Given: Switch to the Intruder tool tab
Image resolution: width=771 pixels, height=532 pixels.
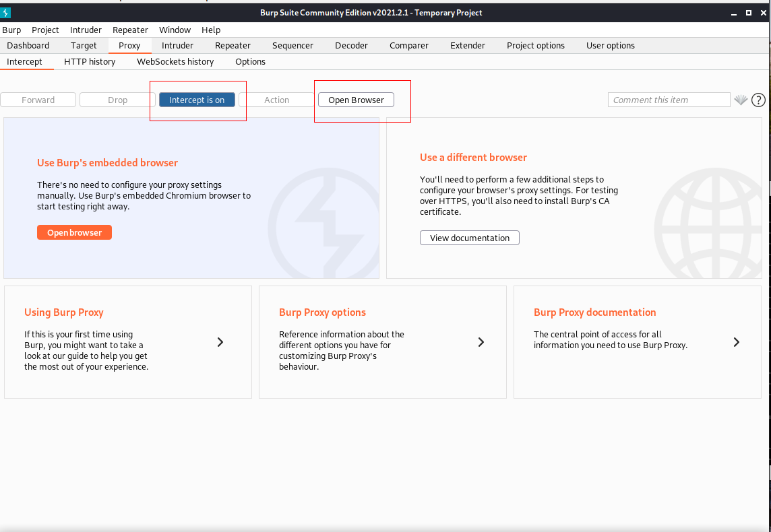Looking at the screenshot, I should (x=177, y=45).
